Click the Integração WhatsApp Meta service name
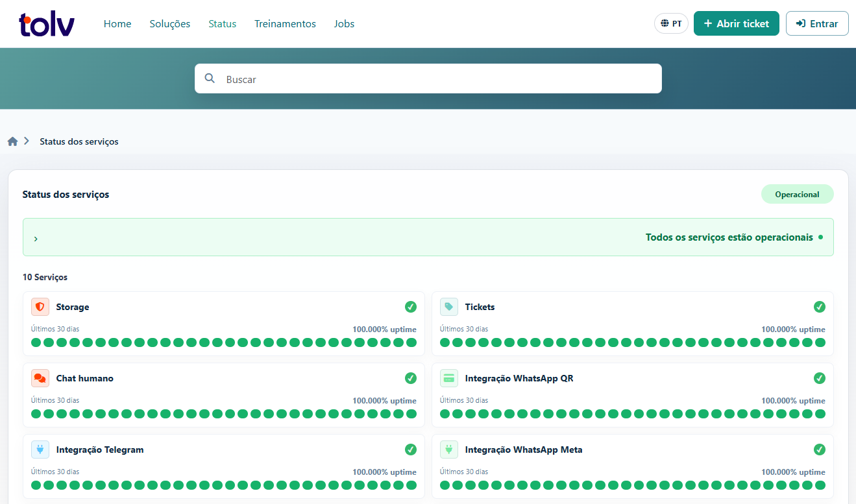The image size is (856, 504). click(x=524, y=450)
